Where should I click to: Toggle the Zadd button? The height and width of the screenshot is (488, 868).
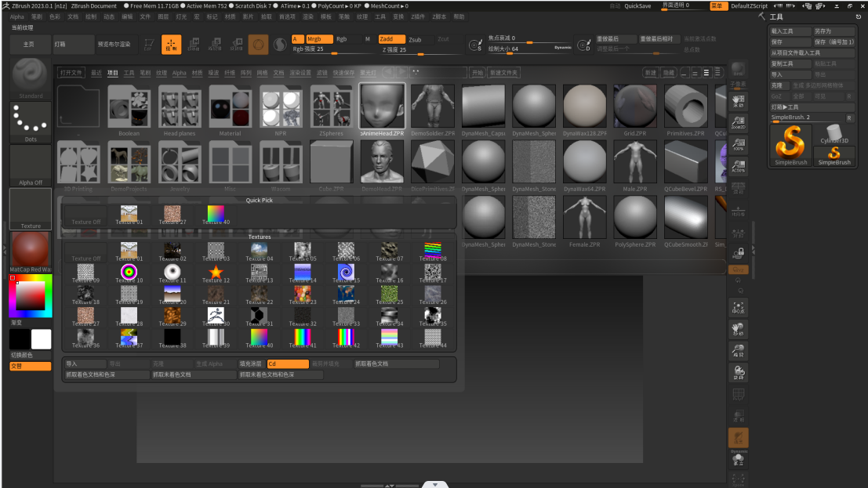tap(391, 38)
